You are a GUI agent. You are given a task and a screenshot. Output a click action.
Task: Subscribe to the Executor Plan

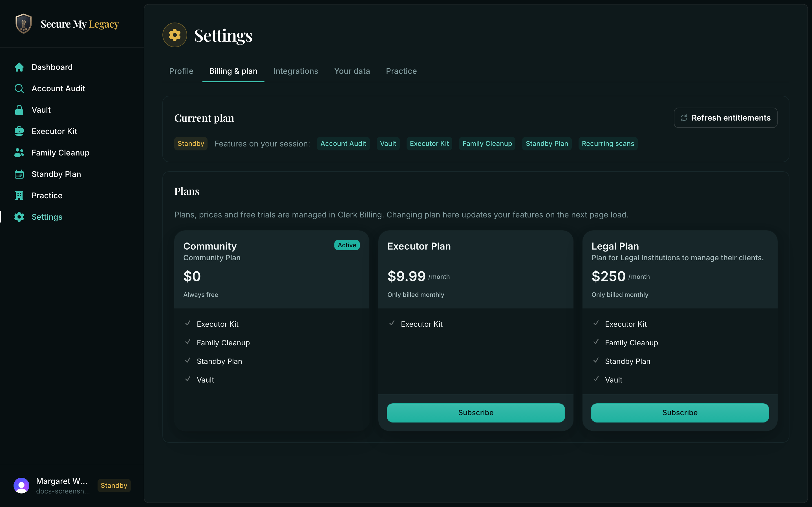476,413
